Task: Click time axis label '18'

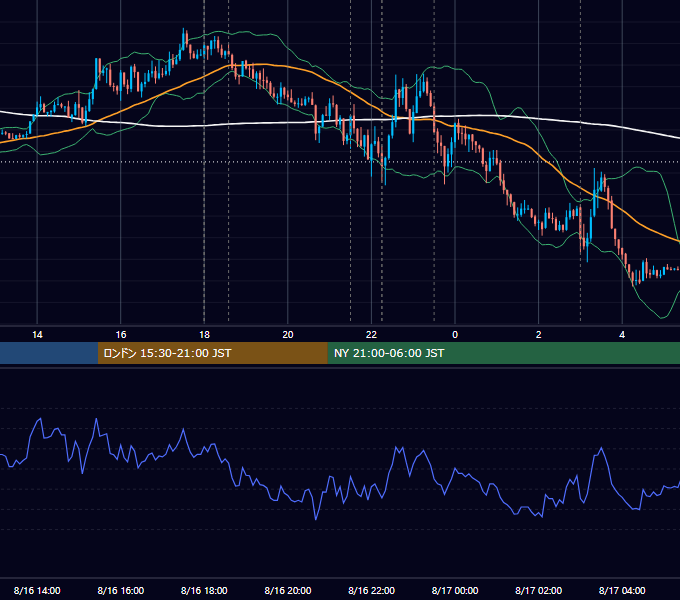Action: (204, 335)
